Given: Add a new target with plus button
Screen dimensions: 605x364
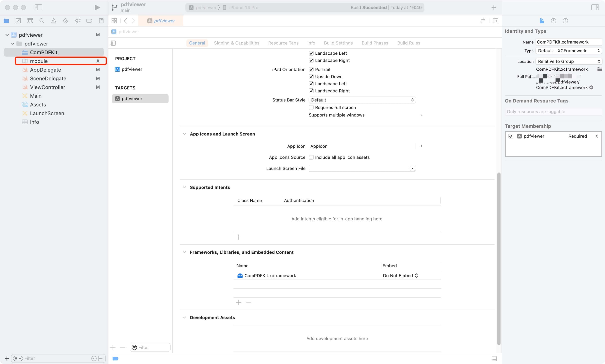Looking at the screenshot, I should 113,348.
